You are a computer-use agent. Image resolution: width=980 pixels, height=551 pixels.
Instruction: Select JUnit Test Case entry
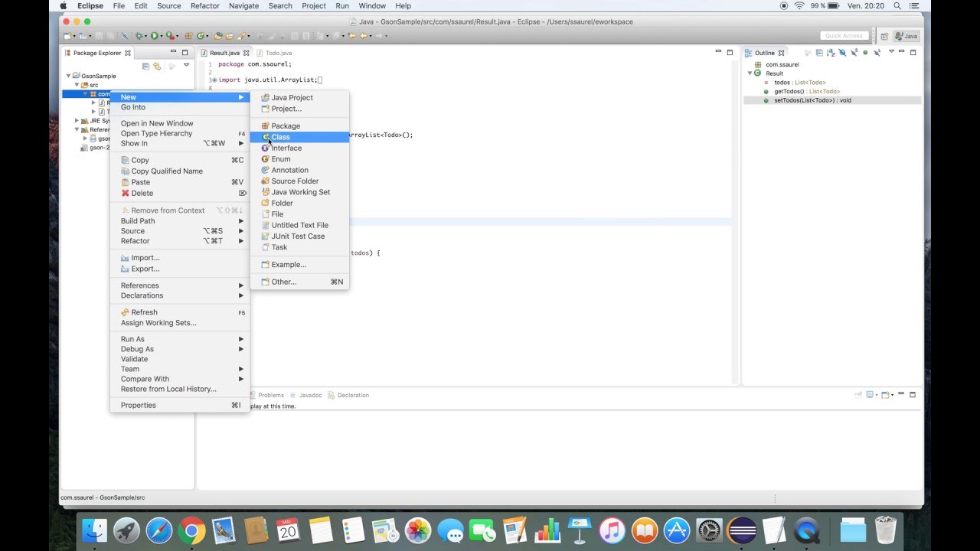point(299,236)
